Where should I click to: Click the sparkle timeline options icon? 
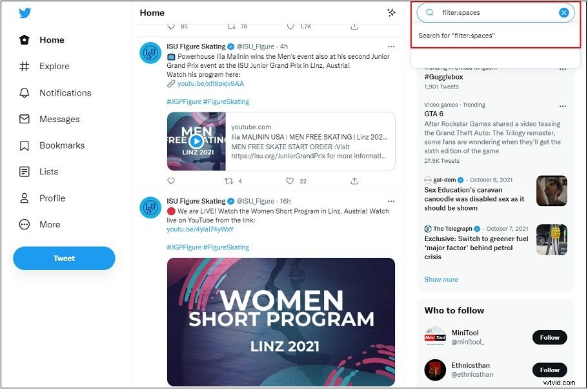click(x=391, y=12)
